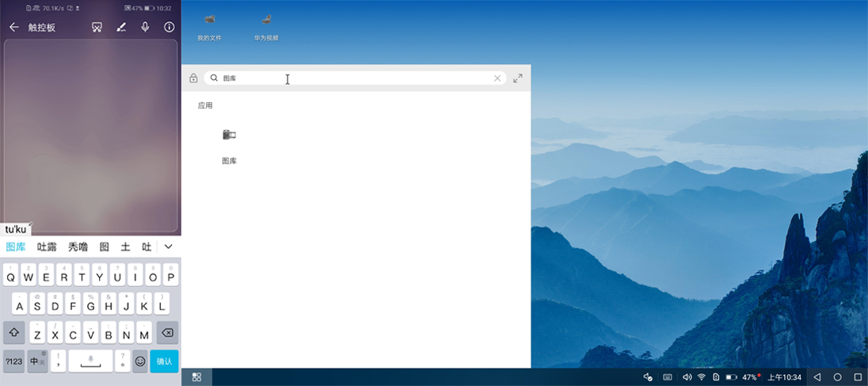The height and width of the screenshot is (386, 868).
Task: Open the brush handwriting tool
Action: (121, 27)
